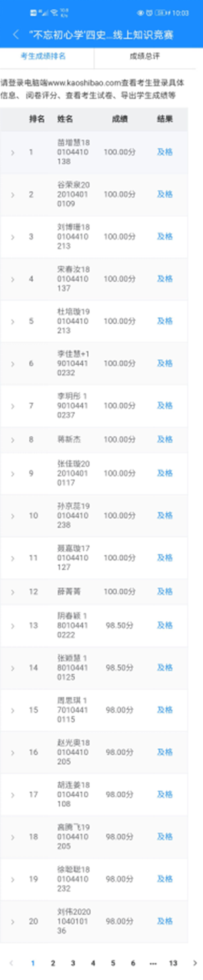This screenshot has height=980, width=203.
Task: Click the 成绩 column header
Action: 119,119
